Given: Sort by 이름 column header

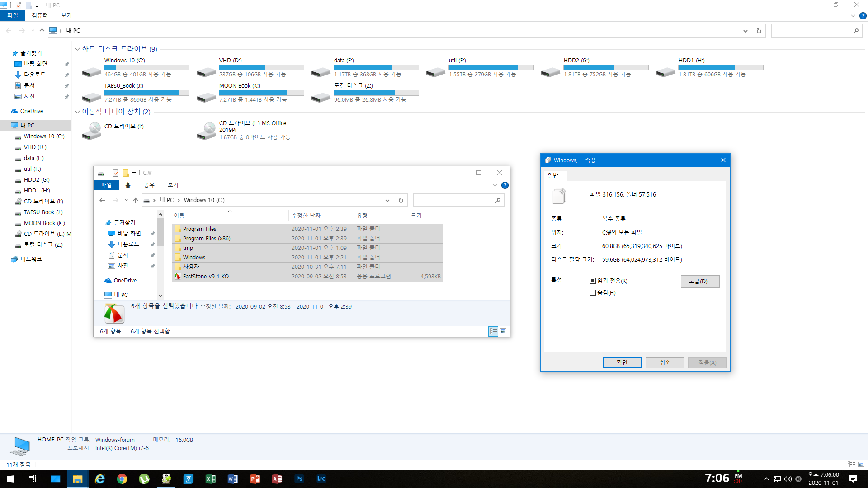Looking at the screenshot, I should tap(230, 216).
